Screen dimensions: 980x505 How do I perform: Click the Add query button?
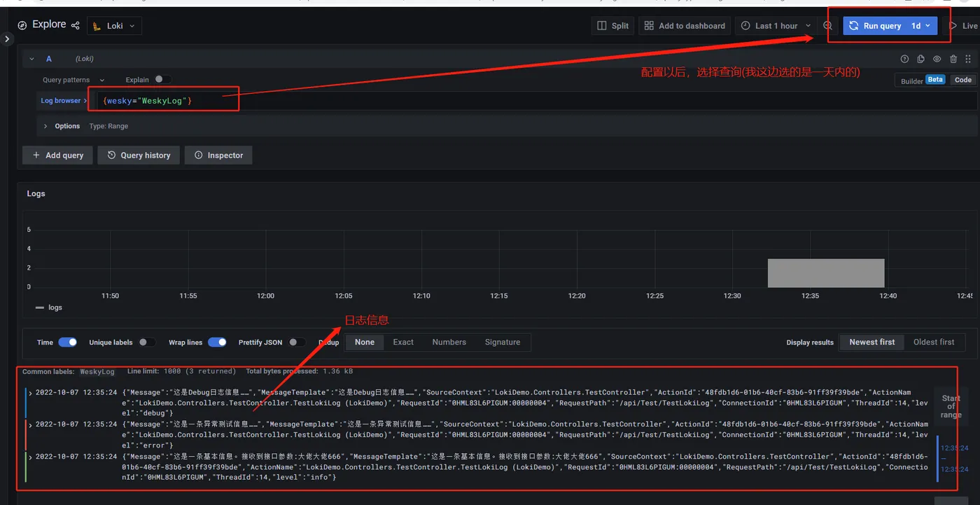[57, 155]
